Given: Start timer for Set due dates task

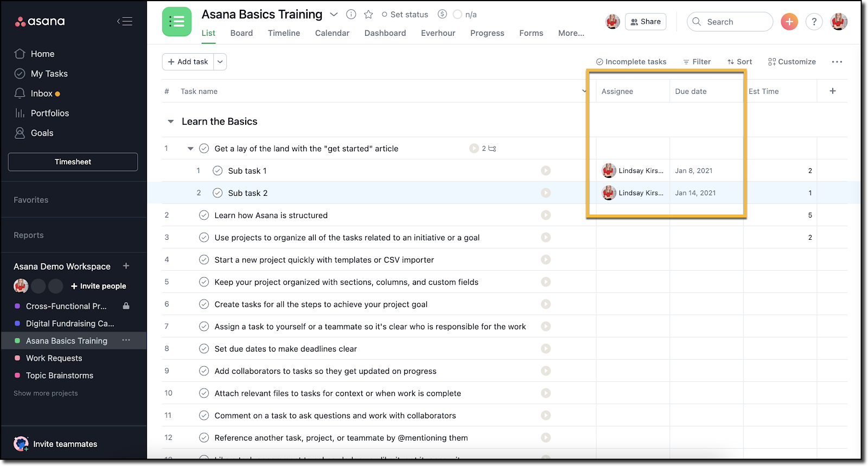Looking at the screenshot, I should point(546,349).
